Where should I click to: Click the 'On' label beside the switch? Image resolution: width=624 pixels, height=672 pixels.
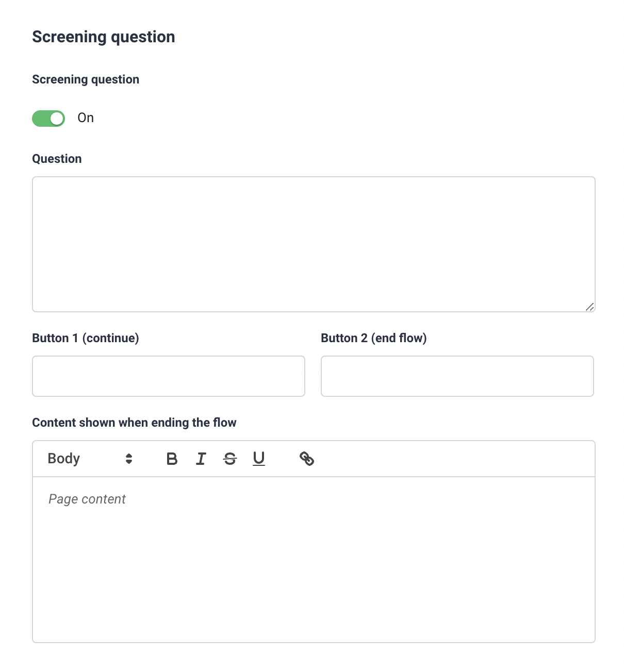coord(86,118)
